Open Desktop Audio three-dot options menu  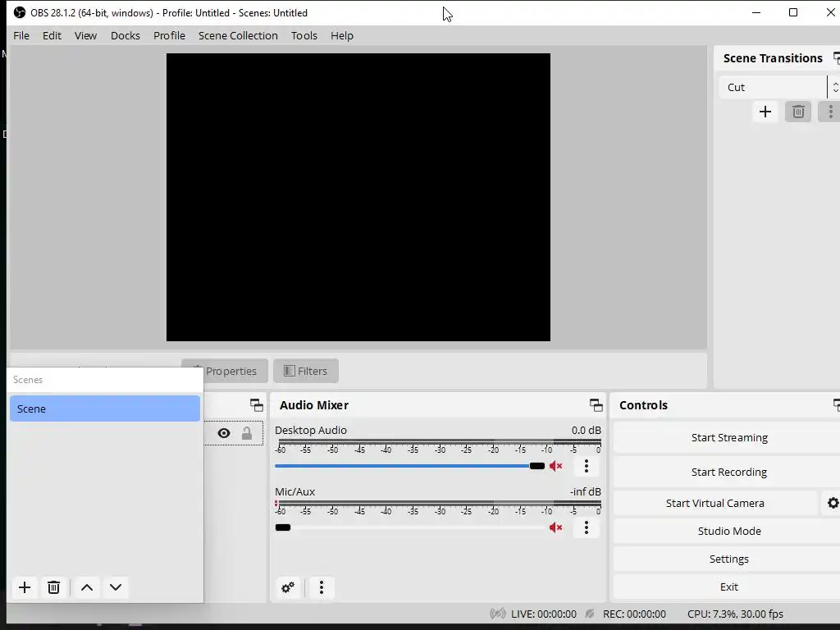coord(586,466)
